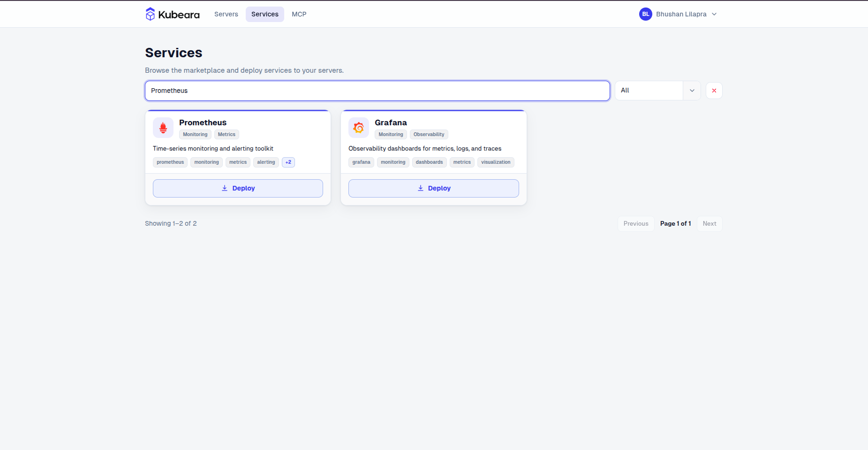Screen dimensions: 868x450
Task: Click the alerting tag chip
Action: click(266, 162)
